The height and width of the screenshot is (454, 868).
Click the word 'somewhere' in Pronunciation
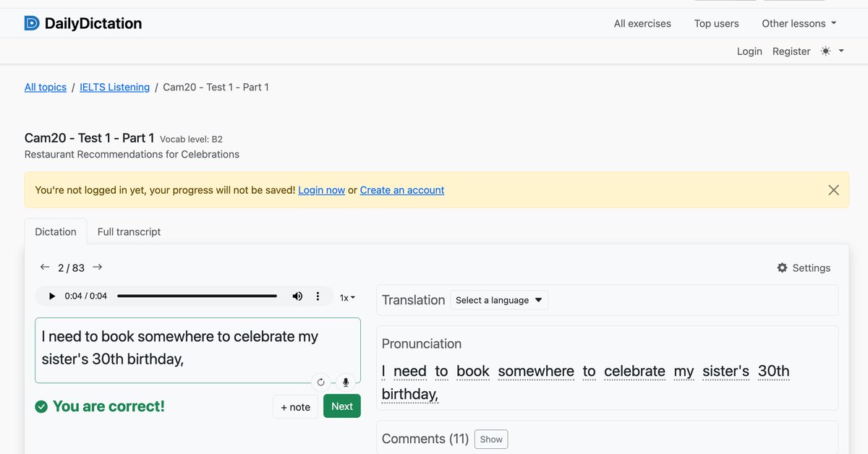pyautogui.click(x=536, y=372)
